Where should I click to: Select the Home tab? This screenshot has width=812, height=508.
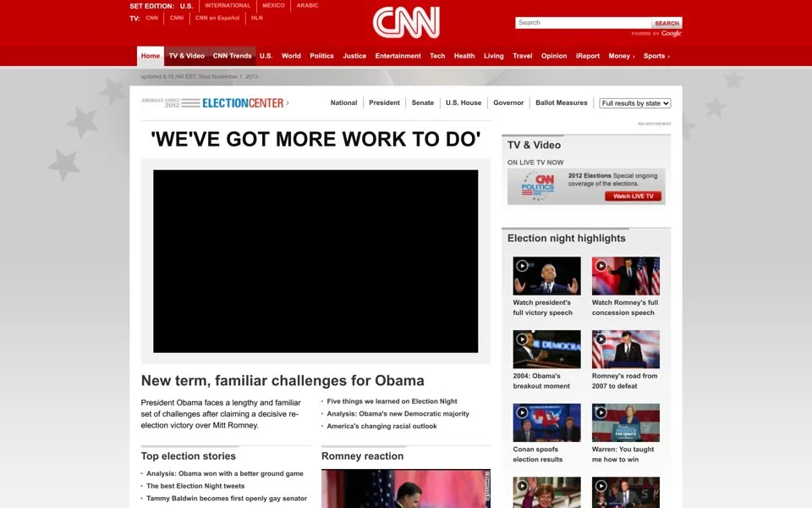coord(151,56)
